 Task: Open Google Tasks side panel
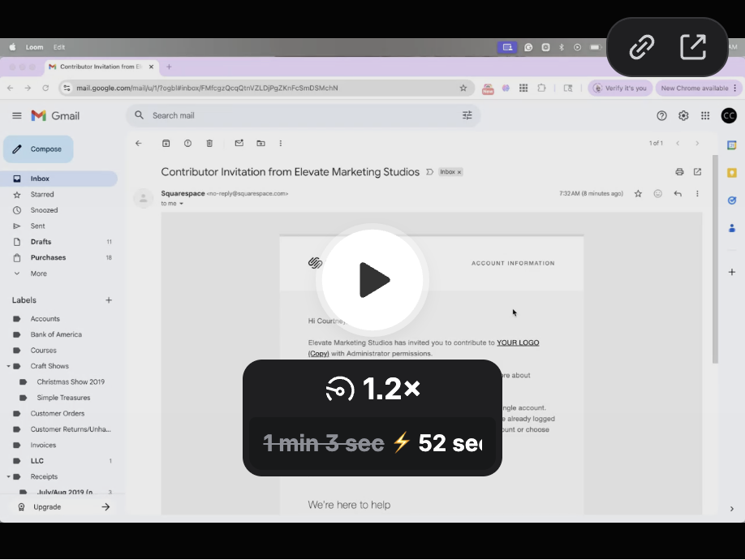coord(732,200)
